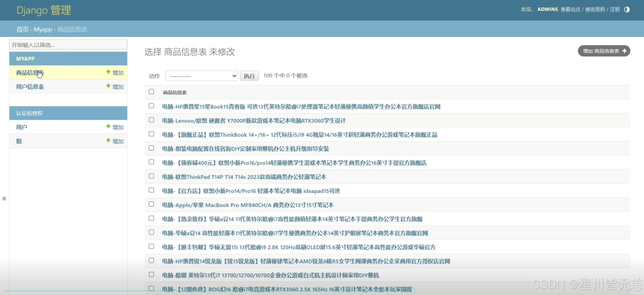
Task: Open the 官方店 联想小新Pro14/Pro16 link
Action: tap(251, 191)
